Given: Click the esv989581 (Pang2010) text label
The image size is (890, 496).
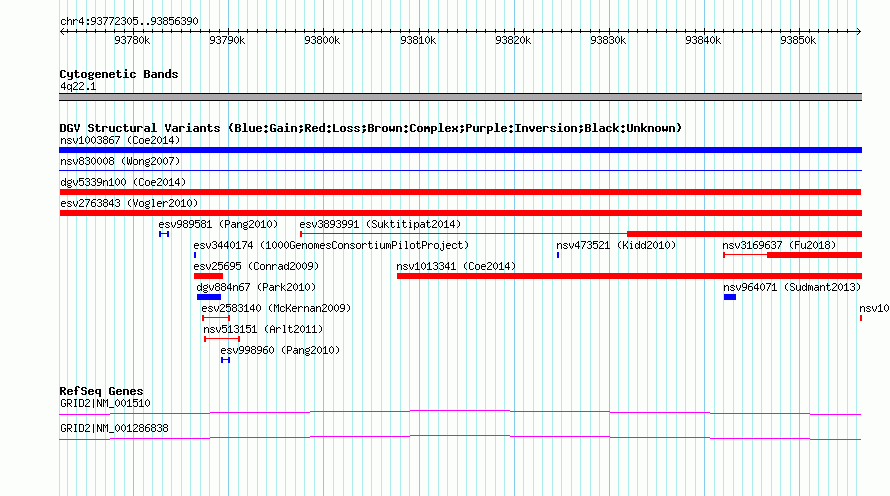Looking at the screenshot, I should click(218, 224).
